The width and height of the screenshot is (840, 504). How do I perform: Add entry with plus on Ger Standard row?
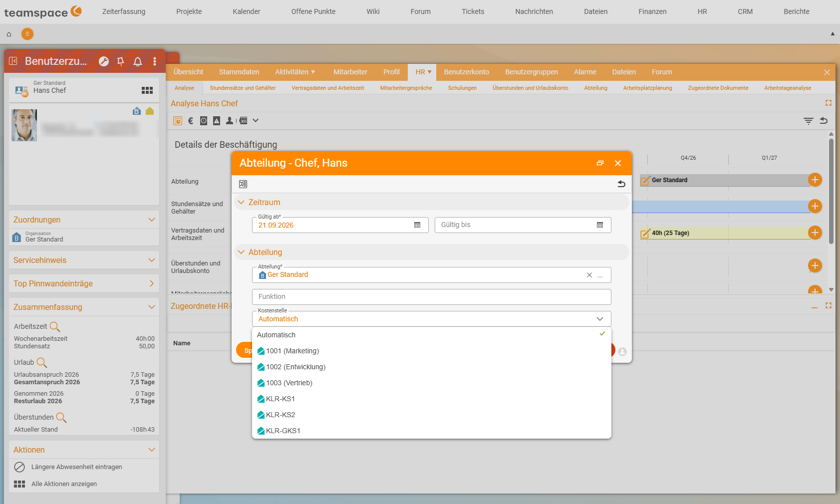coord(815,180)
